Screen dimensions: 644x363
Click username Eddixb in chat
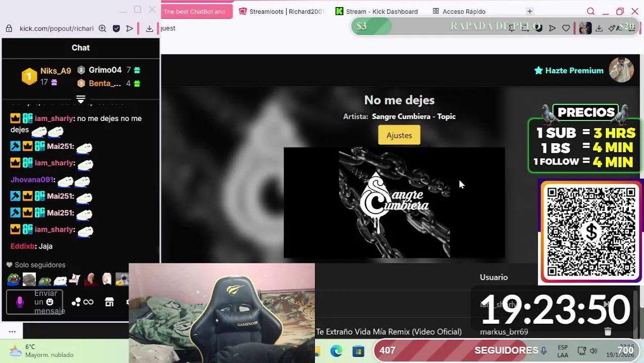tap(23, 246)
